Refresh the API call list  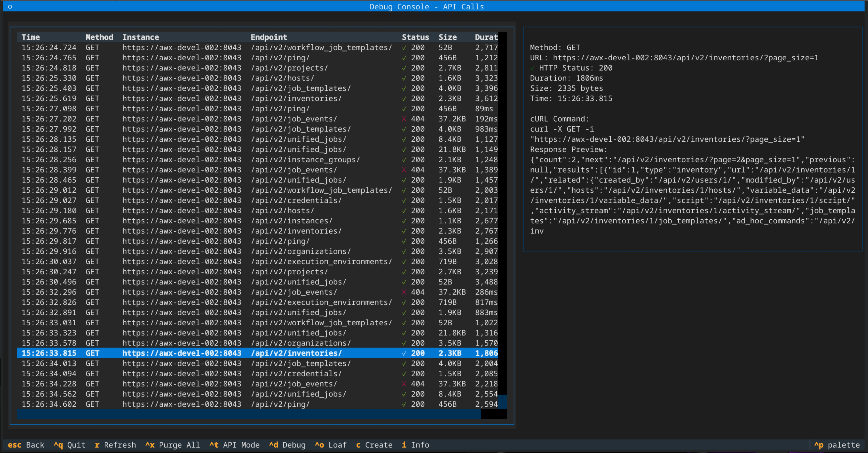tap(115, 445)
